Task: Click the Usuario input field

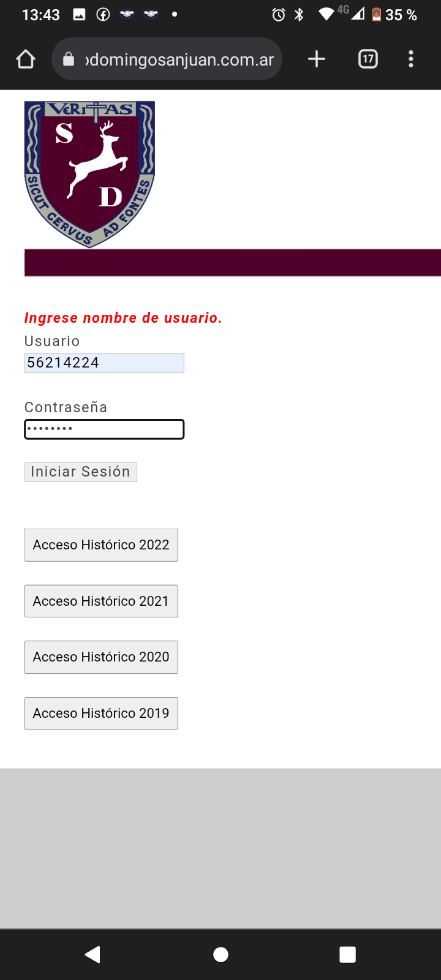Action: [x=104, y=363]
